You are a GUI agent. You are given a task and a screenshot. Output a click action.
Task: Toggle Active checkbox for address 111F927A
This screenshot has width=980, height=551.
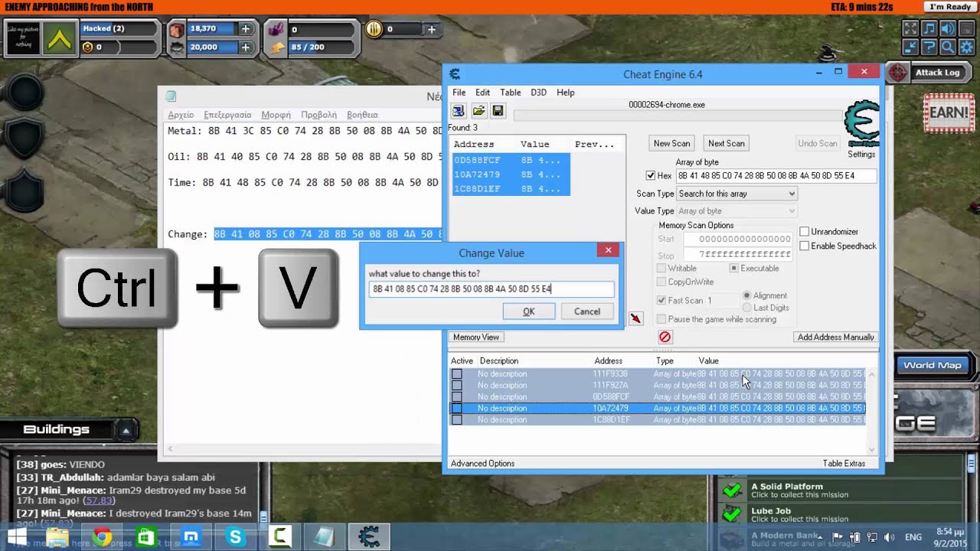click(456, 386)
